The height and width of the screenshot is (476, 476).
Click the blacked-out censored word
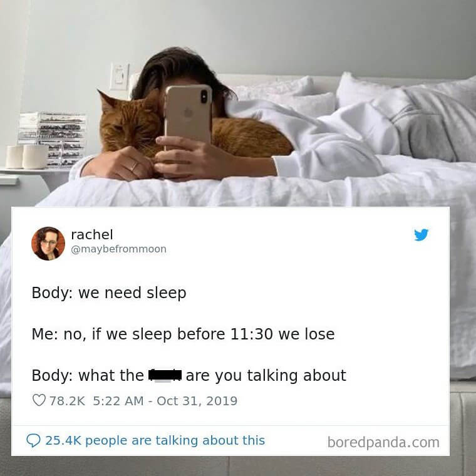coord(165,375)
